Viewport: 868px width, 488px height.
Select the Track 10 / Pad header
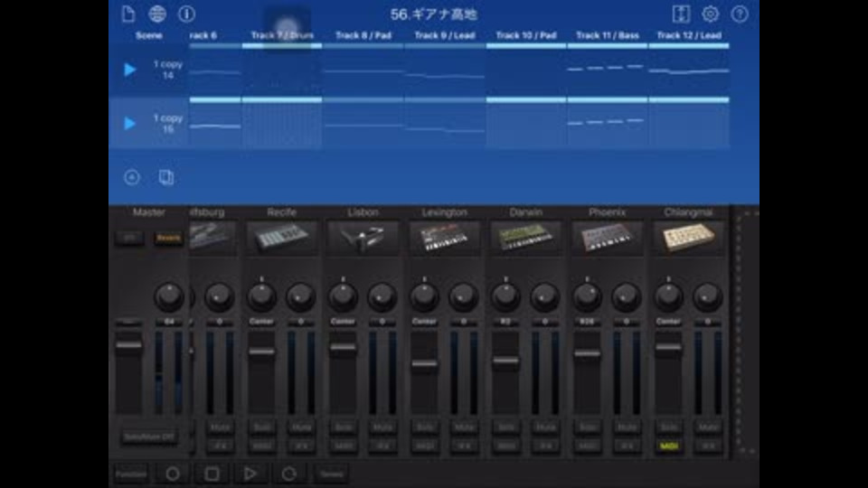pos(526,35)
